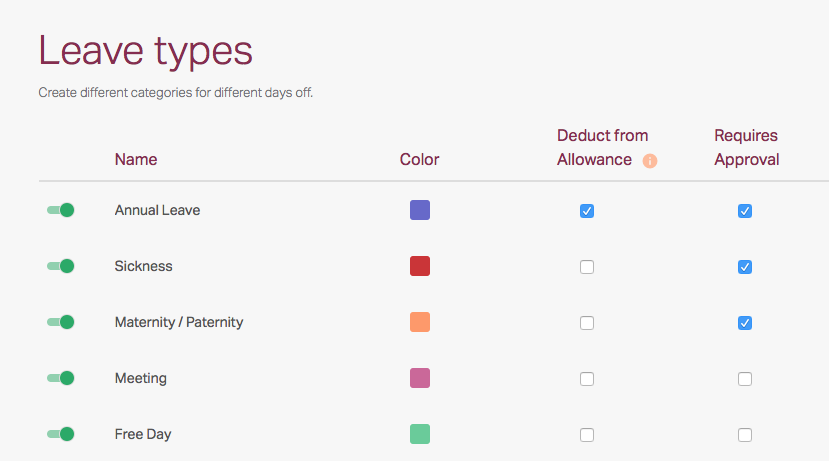Enable Requires Approval for Free Day
Screen dimensions: 829x461
point(745,435)
